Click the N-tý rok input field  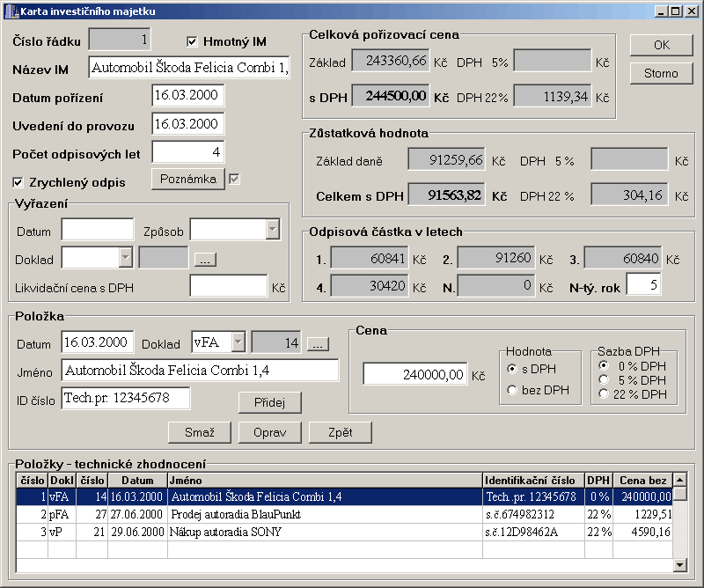click(x=644, y=284)
